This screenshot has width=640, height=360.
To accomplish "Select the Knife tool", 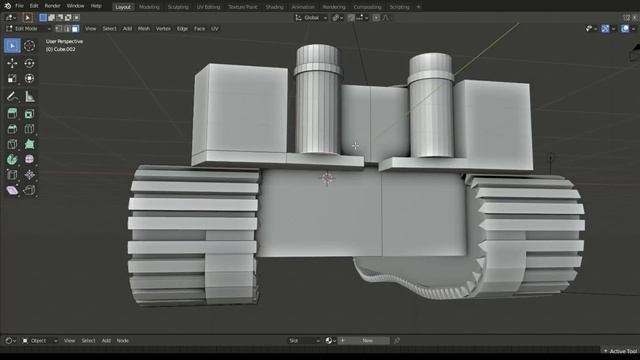I will click(x=12, y=144).
